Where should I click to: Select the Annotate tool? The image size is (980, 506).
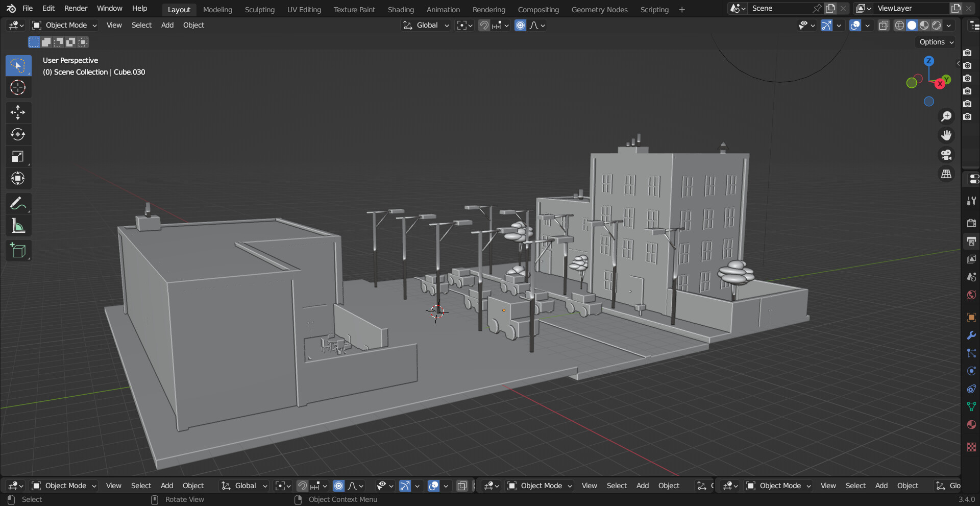(x=18, y=203)
